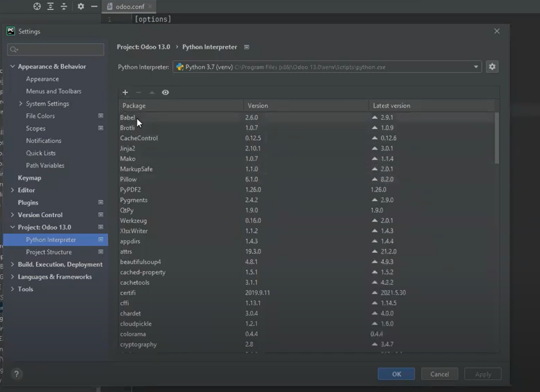
Task: Sort by the Version column header
Action: [306, 106]
